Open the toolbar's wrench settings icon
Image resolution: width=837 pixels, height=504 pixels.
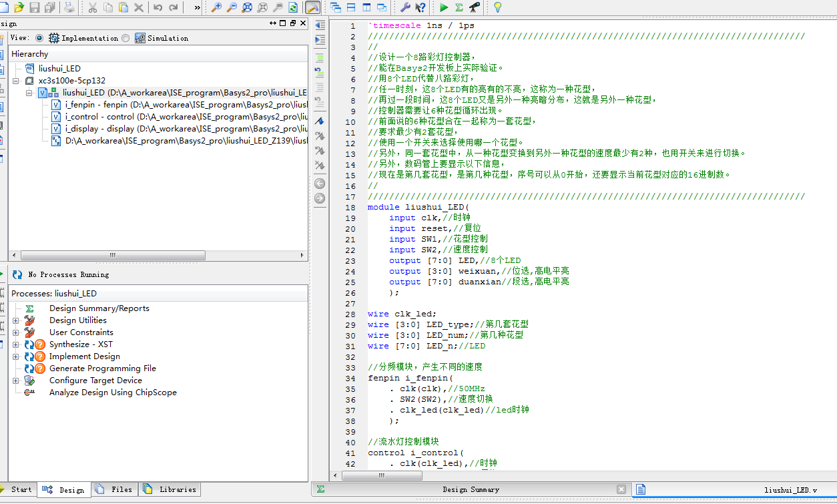405,7
